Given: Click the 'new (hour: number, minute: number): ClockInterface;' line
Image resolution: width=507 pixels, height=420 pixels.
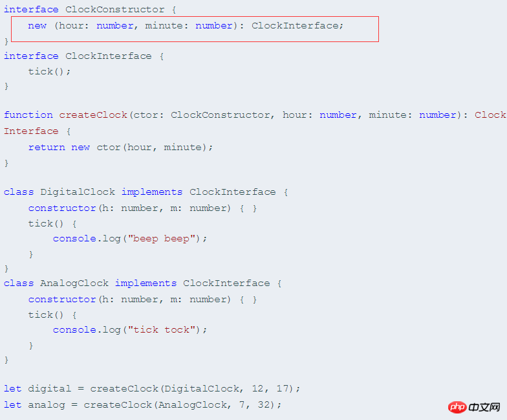Looking at the screenshot, I should [186, 26].
